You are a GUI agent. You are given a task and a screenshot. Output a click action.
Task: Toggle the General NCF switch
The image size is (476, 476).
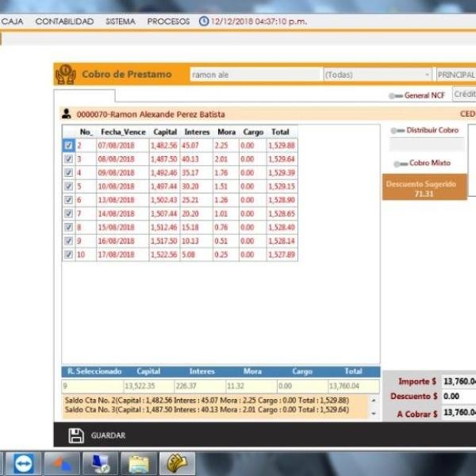click(396, 96)
